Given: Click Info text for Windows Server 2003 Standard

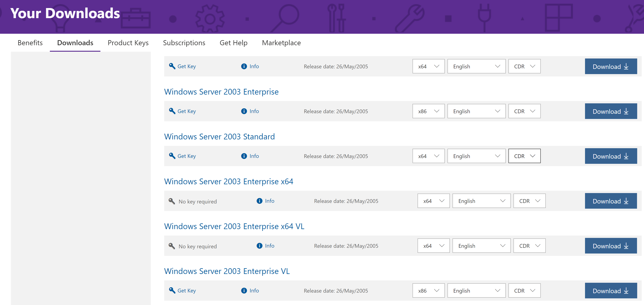Looking at the screenshot, I should [x=254, y=156].
